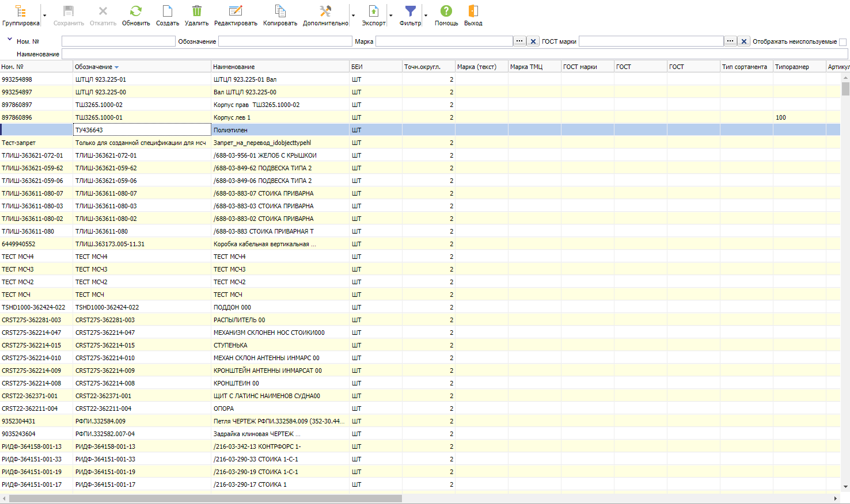Clear the ГОСТ марки field with X
The height and width of the screenshot is (504, 850).
point(744,41)
